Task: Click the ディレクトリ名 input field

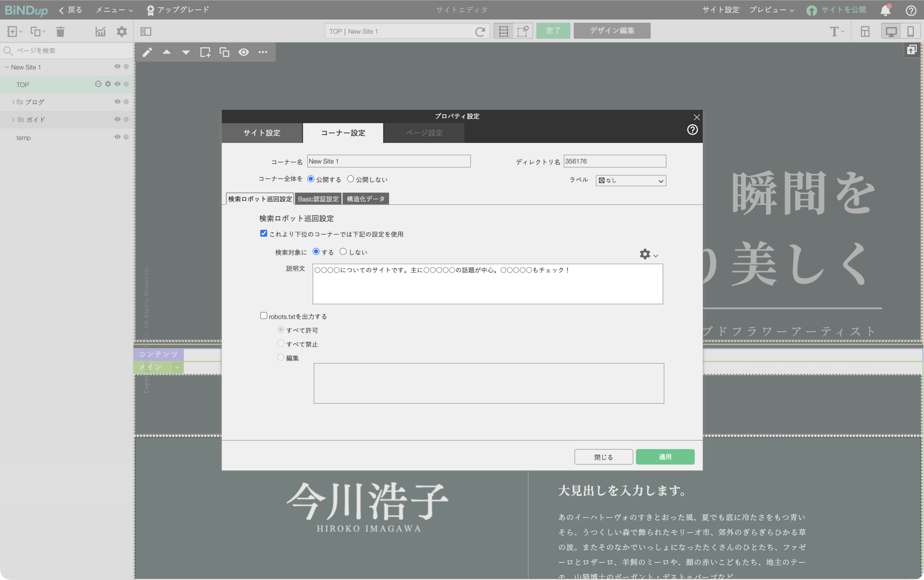Action: coord(615,161)
